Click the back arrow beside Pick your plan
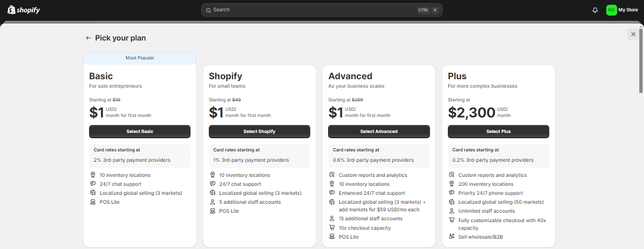 coord(88,38)
